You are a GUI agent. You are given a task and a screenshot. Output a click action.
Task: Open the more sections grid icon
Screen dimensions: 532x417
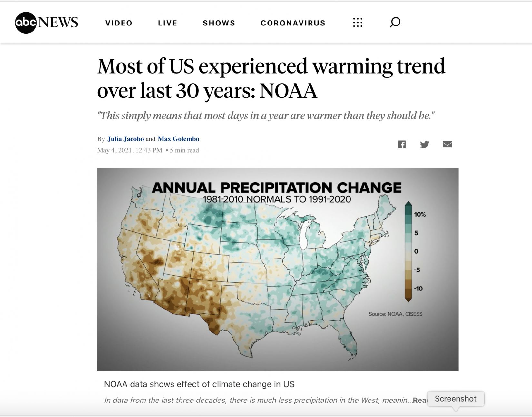click(358, 23)
